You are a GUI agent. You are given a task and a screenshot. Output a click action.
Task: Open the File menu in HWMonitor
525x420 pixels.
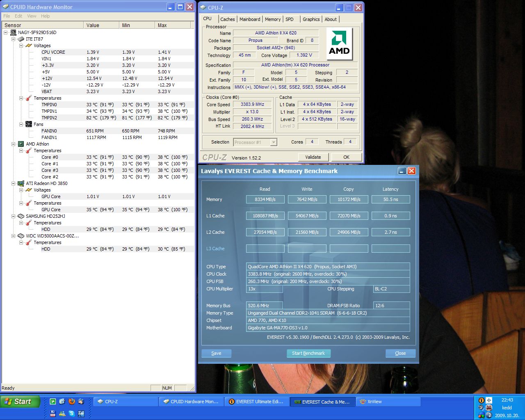point(7,16)
